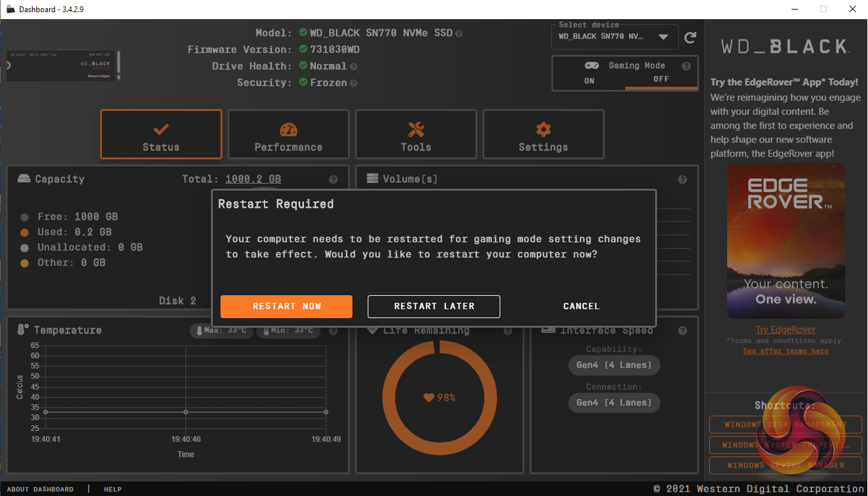Click the Dashboard app icon in title bar

[x=10, y=9]
